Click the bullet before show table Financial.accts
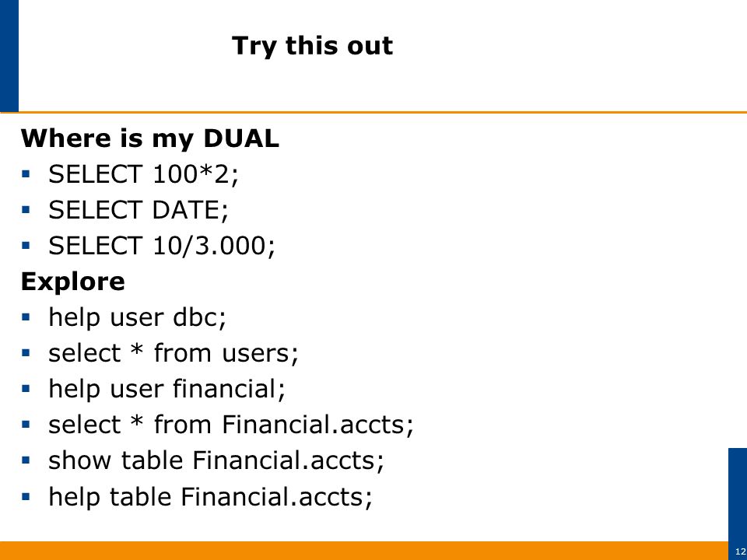The image size is (747, 560). click(x=26, y=460)
